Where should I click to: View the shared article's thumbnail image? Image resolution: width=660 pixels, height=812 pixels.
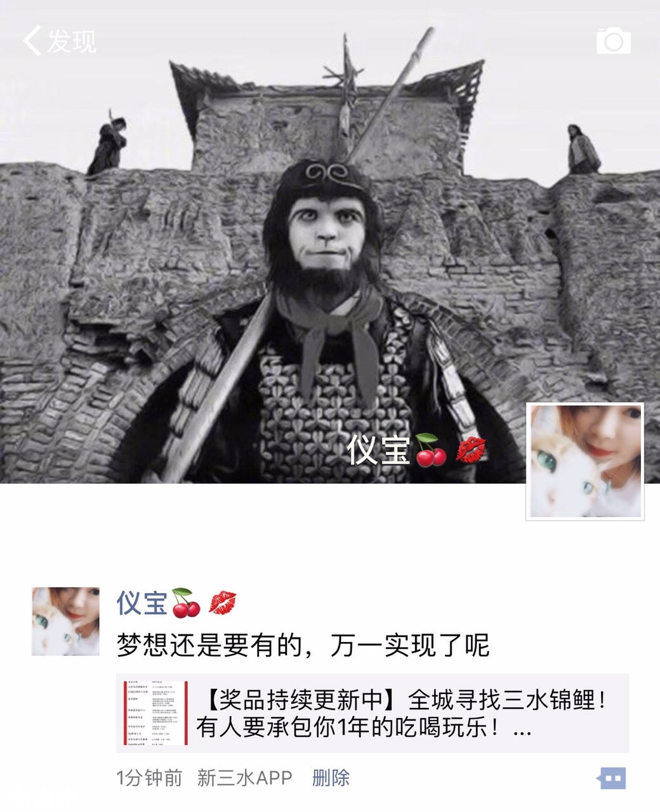pos(156,713)
